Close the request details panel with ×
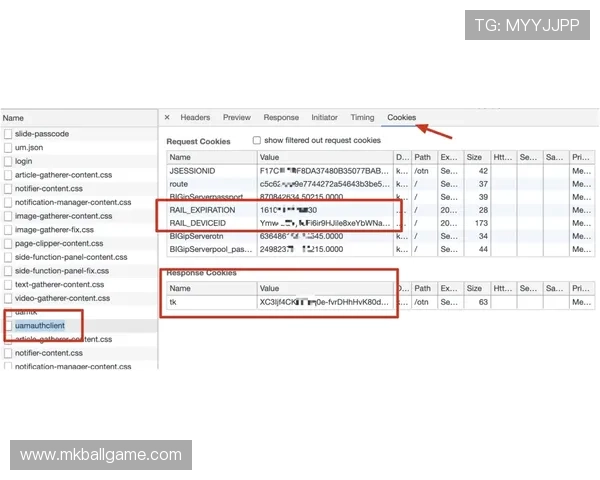600x480 pixels. click(167, 117)
